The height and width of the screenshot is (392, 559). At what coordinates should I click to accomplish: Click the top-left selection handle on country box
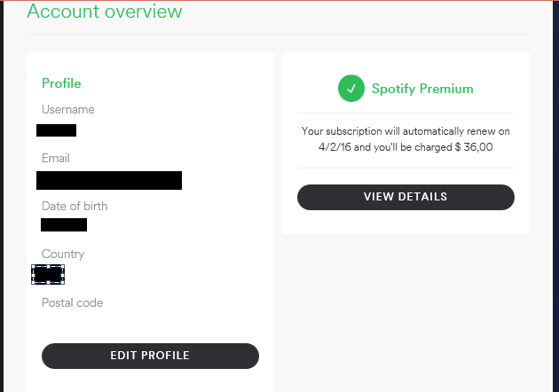pyautogui.click(x=33, y=266)
